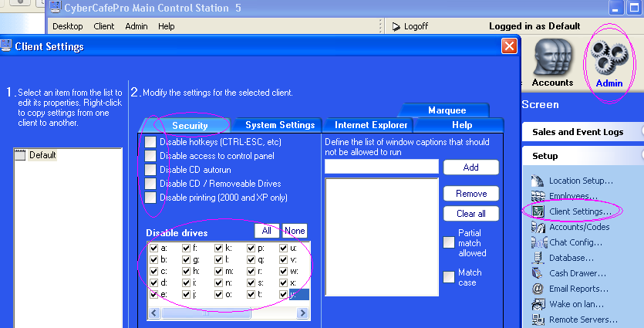This screenshot has height=328, width=644.
Task: Switch to the System Settings tab
Action: tap(279, 125)
